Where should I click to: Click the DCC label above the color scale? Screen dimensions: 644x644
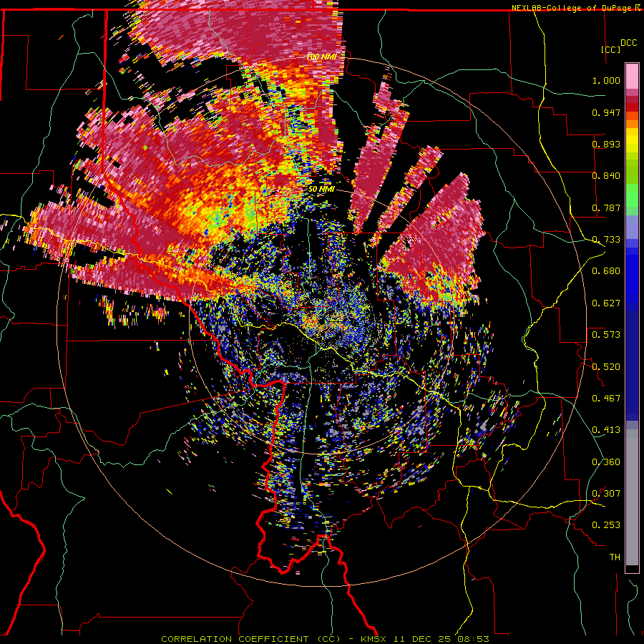click(628, 43)
